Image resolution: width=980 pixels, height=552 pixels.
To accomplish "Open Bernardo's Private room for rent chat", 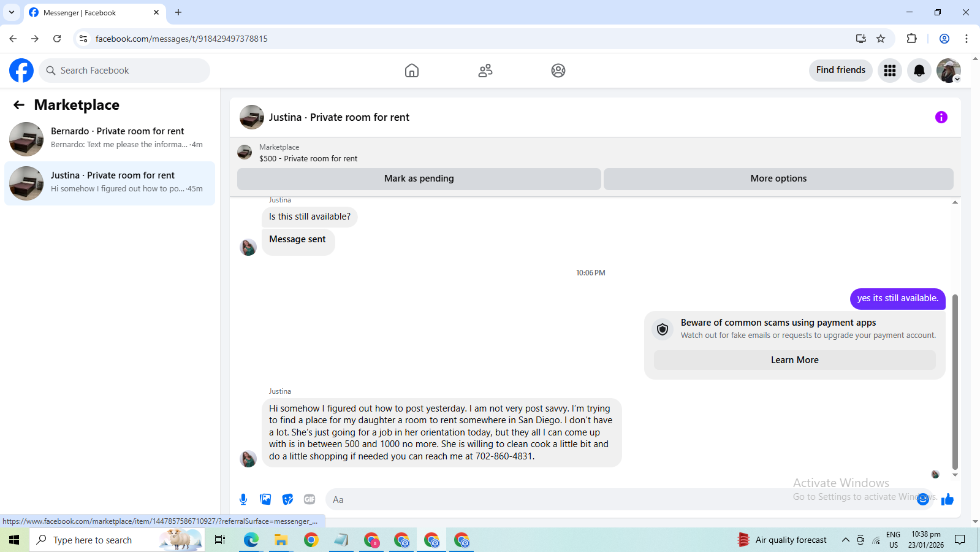I will pos(110,139).
